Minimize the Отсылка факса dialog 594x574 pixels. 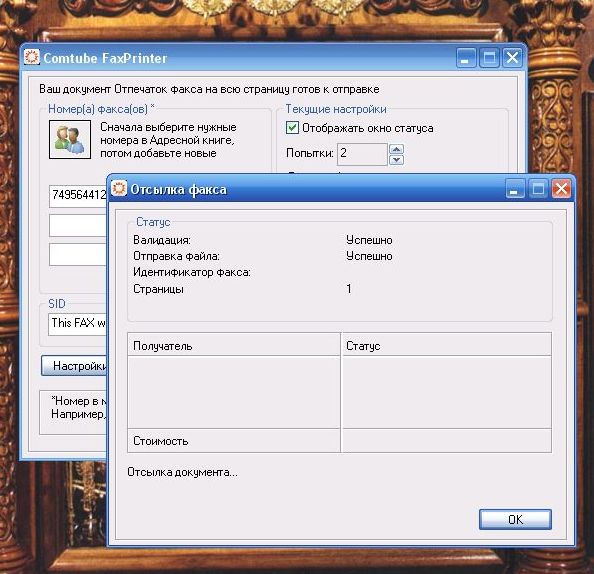coord(515,188)
